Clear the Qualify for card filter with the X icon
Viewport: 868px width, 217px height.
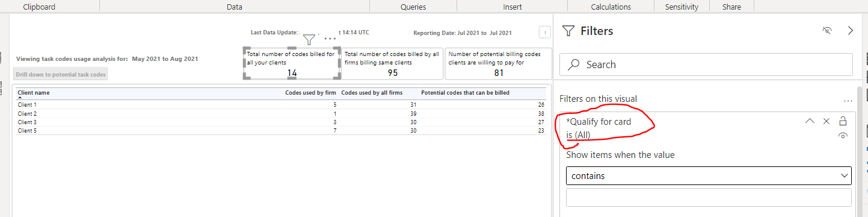click(x=826, y=121)
